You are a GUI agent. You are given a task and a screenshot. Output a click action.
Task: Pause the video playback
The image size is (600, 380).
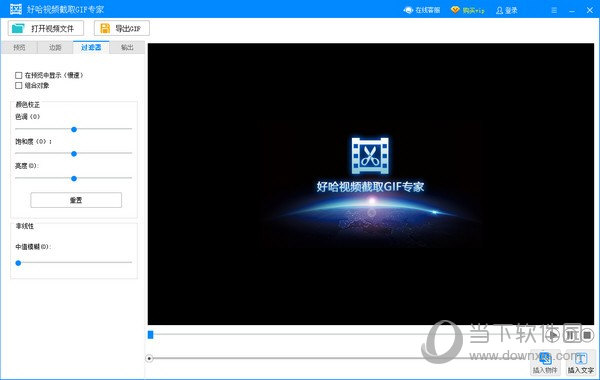point(570,336)
